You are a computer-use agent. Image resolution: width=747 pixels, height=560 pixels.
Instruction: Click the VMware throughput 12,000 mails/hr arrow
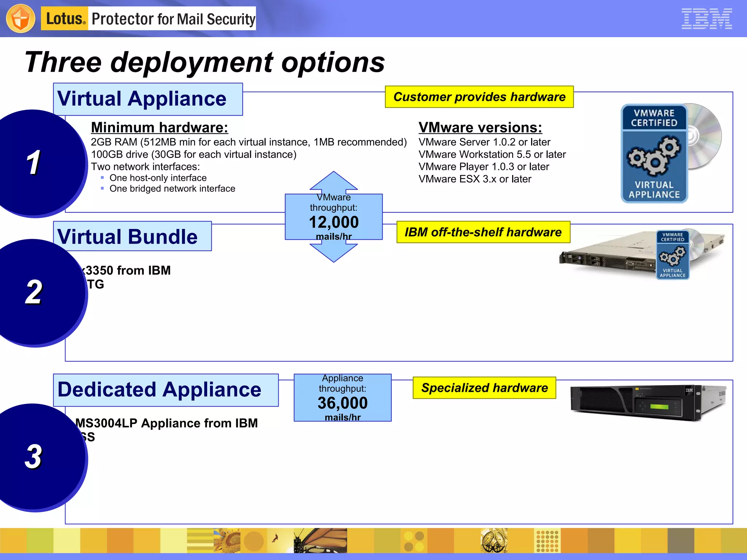pyautogui.click(x=334, y=217)
